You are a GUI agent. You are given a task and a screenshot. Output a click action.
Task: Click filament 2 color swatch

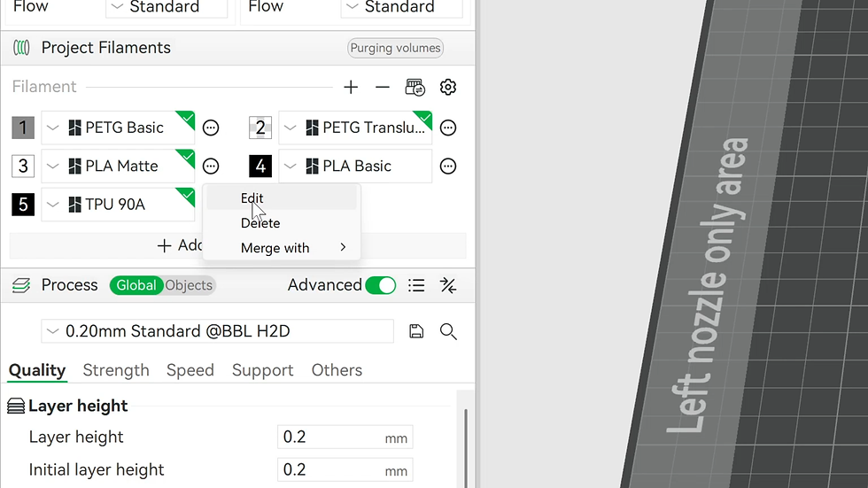[260, 128]
